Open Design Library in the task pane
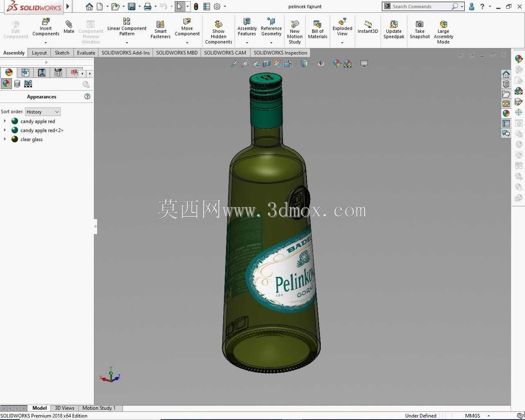This screenshot has height=420, width=525. (x=506, y=84)
